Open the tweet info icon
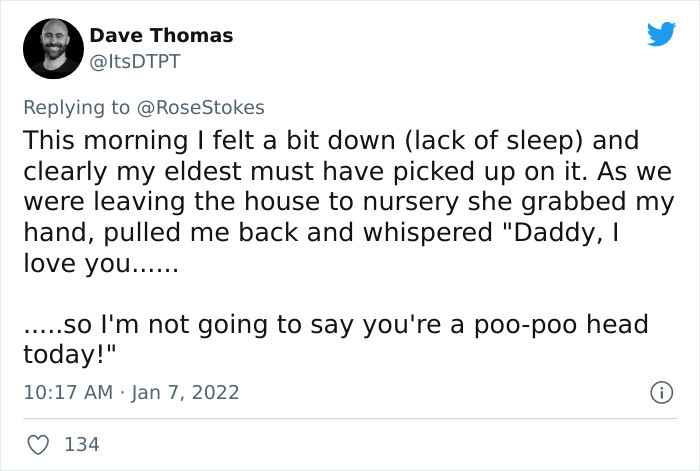Screen dimensions: 700x471 (660, 391)
